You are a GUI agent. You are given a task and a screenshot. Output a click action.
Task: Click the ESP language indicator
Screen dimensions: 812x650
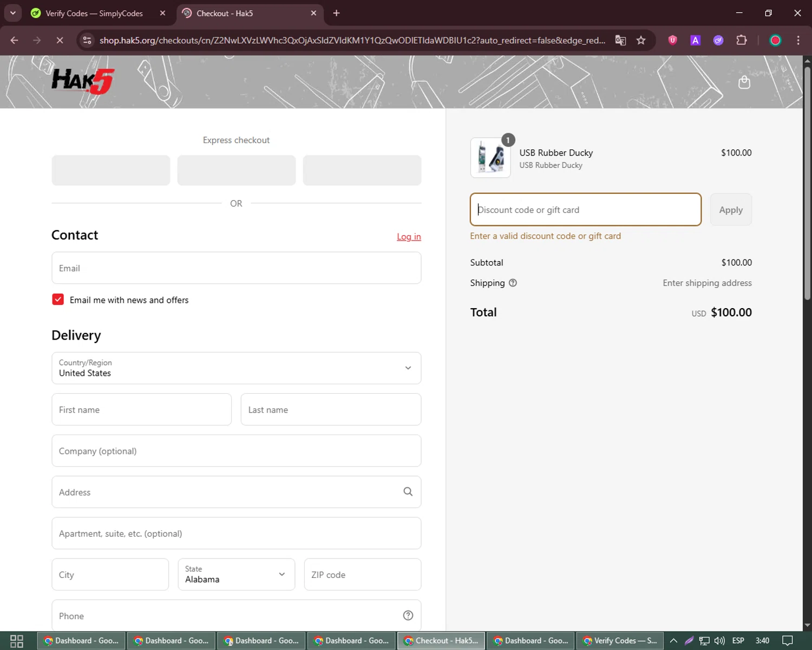coord(738,641)
